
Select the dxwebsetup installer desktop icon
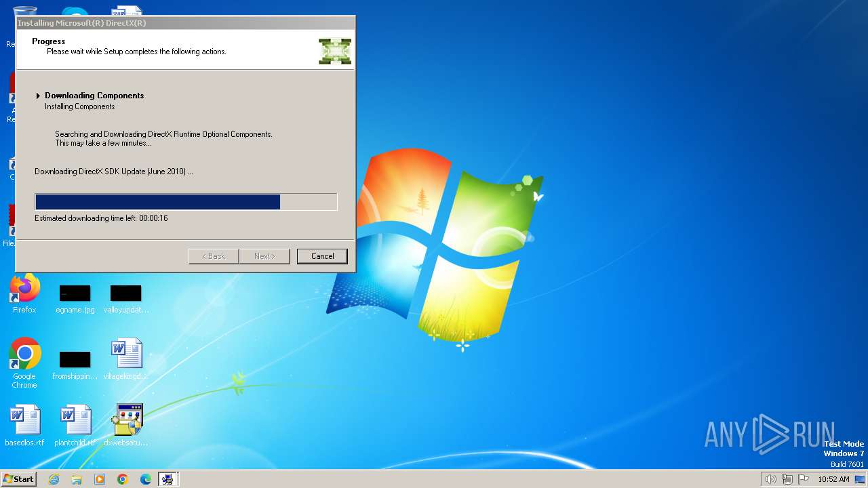[126, 426]
